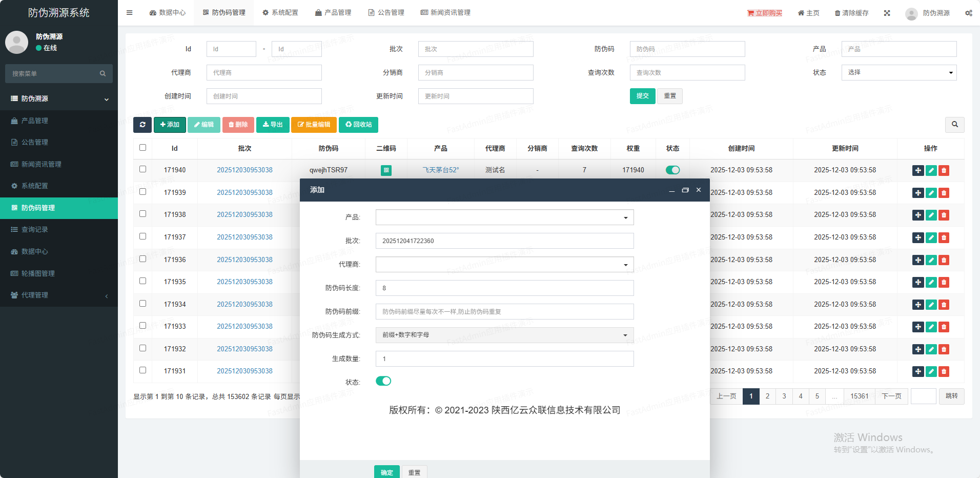The height and width of the screenshot is (478, 980).
Task: Toggle the 状态 switch in the add dialog
Action: point(383,381)
